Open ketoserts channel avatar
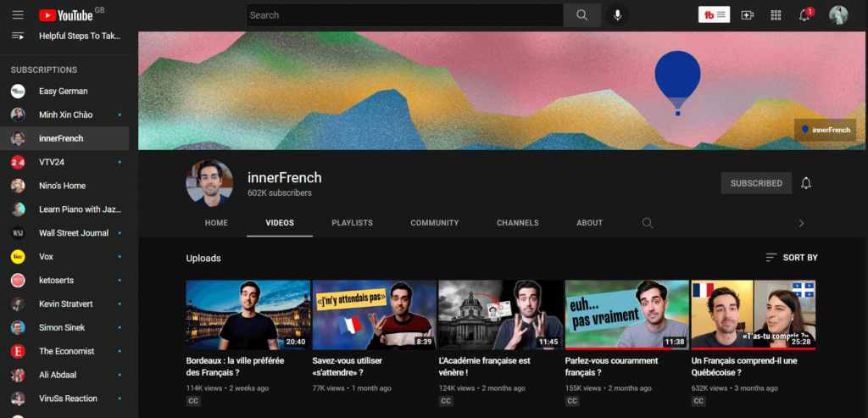868x418 pixels. pyautogui.click(x=18, y=280)
